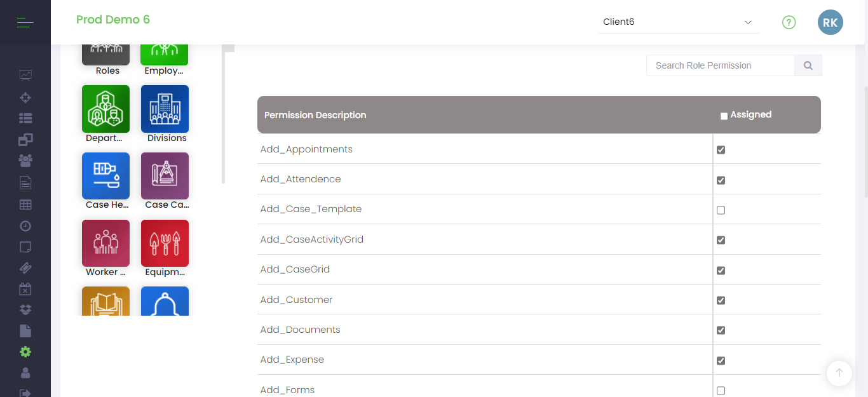Open the help question mark icon

coord(789,23)
